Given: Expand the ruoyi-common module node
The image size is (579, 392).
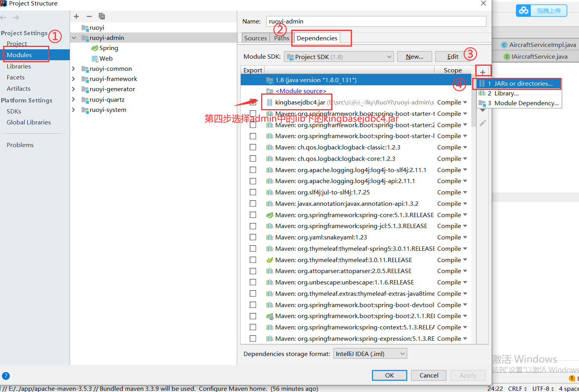Looking at the screenshot, I should [x=74, y=68].
